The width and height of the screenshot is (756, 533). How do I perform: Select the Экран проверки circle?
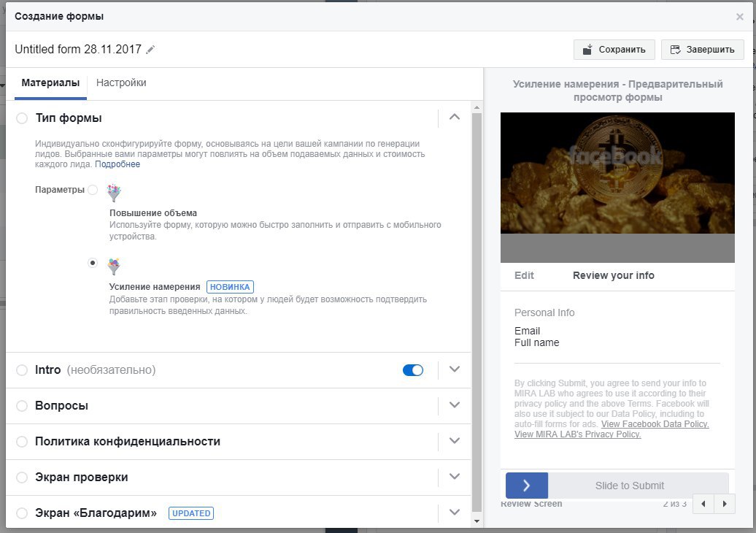pos(22,477)
